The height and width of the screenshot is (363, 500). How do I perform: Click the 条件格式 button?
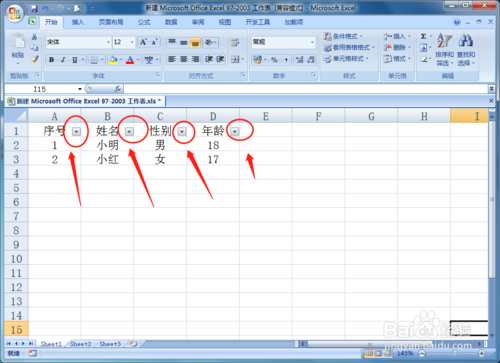pos(344,36)
